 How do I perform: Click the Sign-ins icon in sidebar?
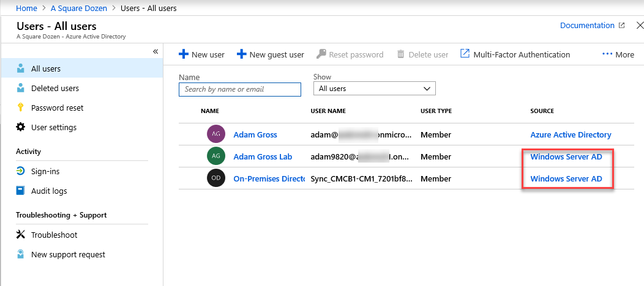point(21,171)
